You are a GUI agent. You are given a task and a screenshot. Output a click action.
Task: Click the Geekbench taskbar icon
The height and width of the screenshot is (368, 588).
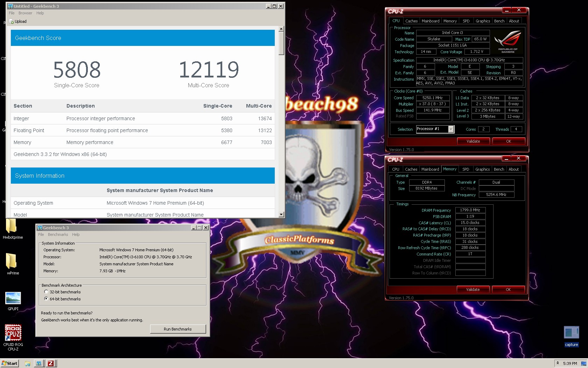[x=39, y=363]
